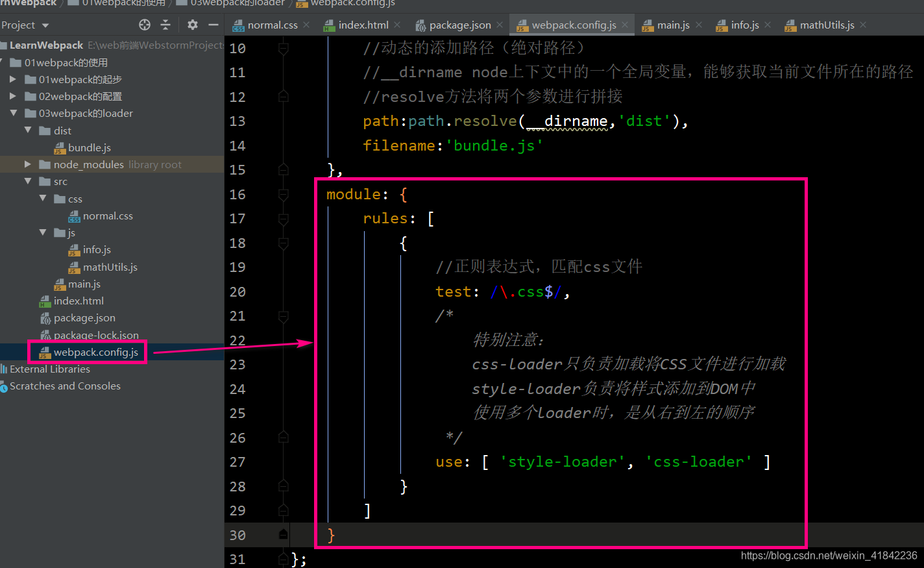Click 'css-loader' string on line 27
This screenshot has width=924, height=568.
tap(698, 462)
